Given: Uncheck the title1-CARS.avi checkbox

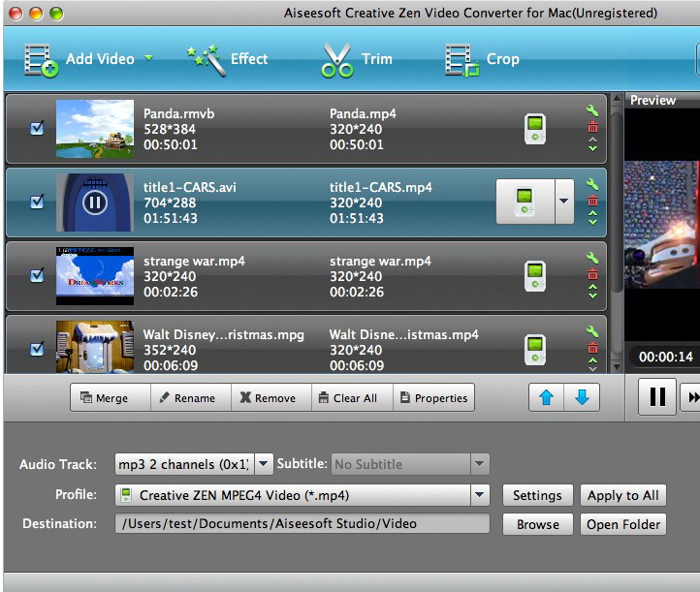Looking at the screenshot, I should 37,203.
